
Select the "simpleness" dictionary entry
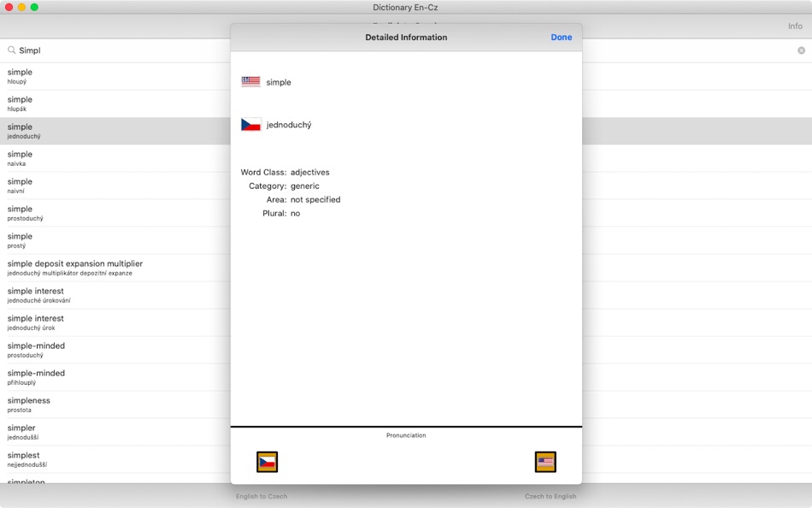111,405
